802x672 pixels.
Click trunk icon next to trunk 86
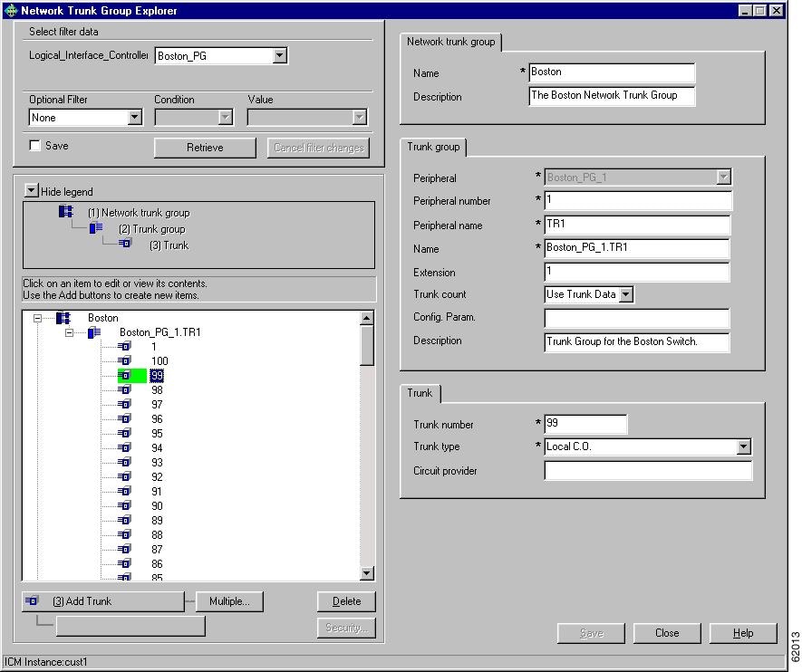coord(124,563)
